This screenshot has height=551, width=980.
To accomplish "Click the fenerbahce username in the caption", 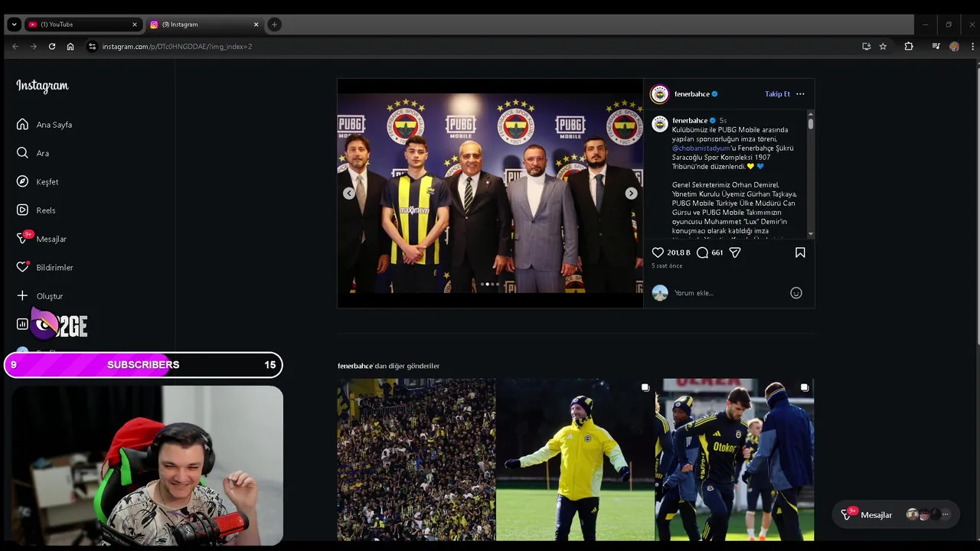I will pos(690,121).
